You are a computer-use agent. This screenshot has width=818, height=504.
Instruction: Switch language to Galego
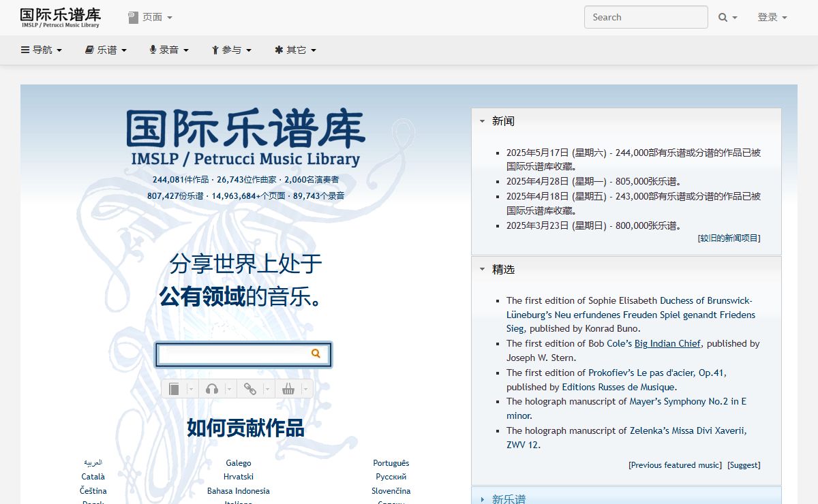[x=239, y=463]
